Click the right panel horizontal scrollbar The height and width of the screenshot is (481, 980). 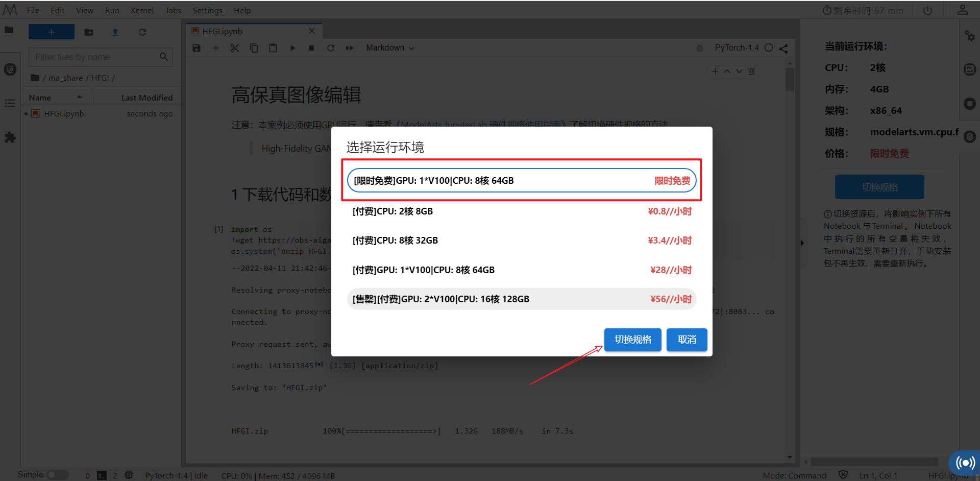point(874,462)
